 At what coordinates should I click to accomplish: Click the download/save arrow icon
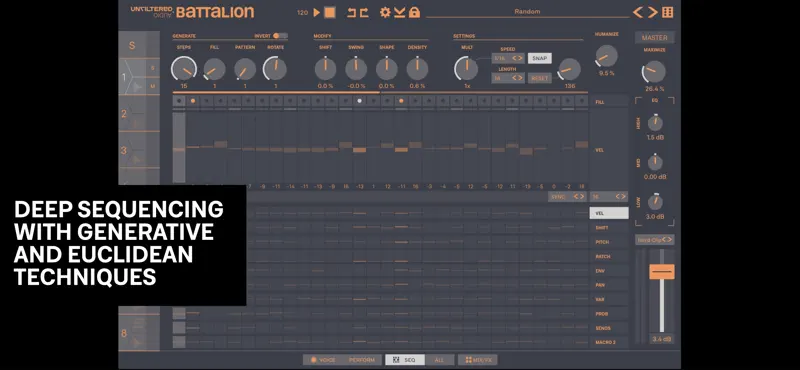(x=399, y=12)
